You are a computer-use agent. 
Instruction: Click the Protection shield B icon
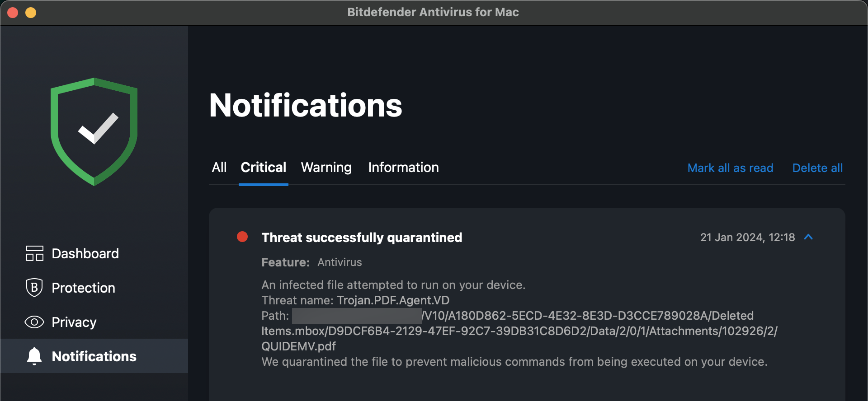(34, 288)
